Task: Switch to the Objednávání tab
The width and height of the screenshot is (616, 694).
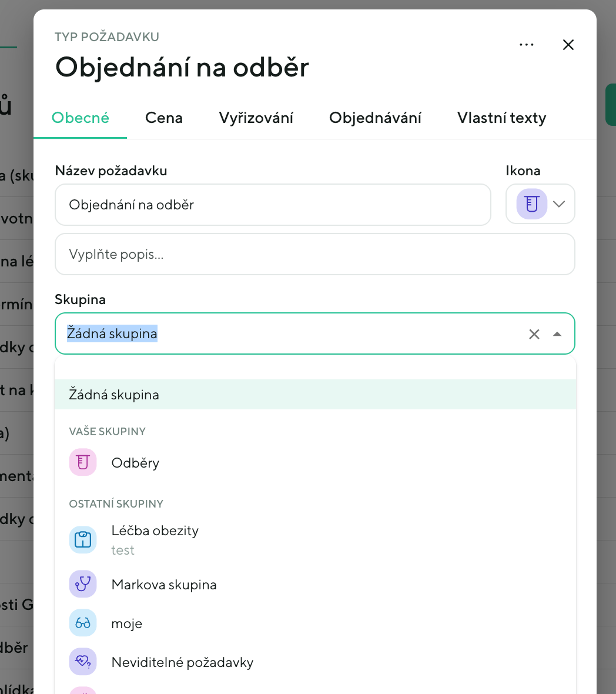Action: [x=376, y=118]
